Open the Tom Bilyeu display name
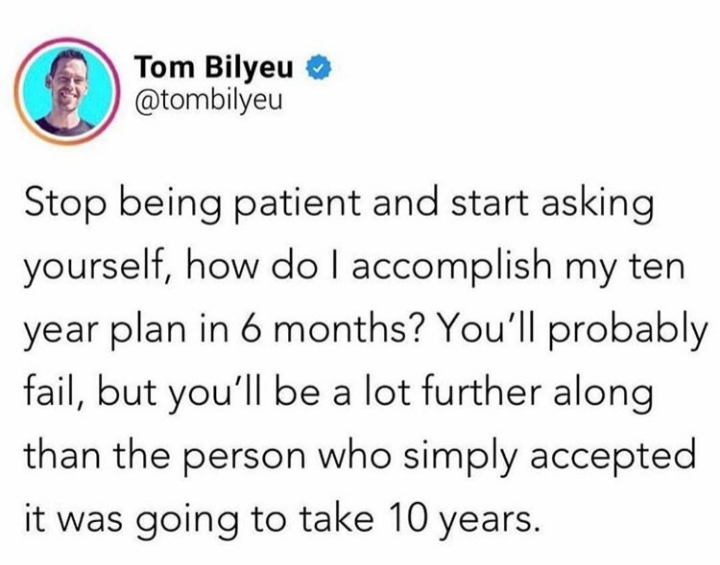720x565 pixels. (x=213, y=68)
